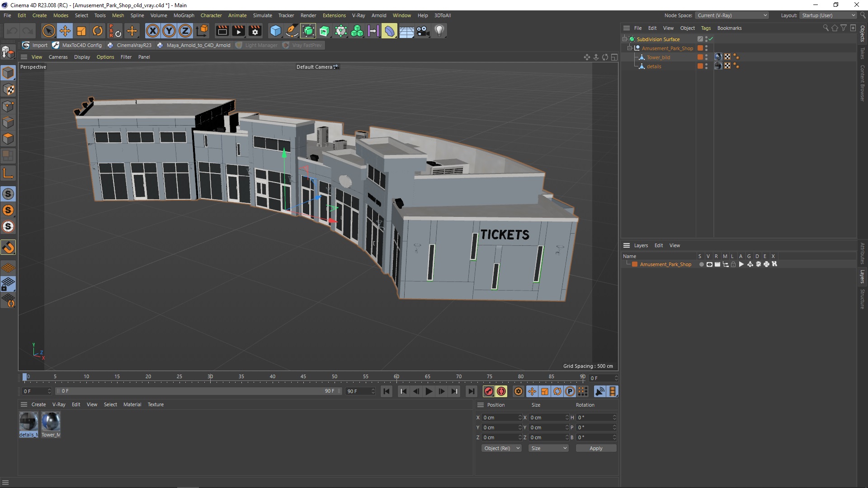Toggle Position keyframe recording button
The image size is (868, 488).
point(532,391)
